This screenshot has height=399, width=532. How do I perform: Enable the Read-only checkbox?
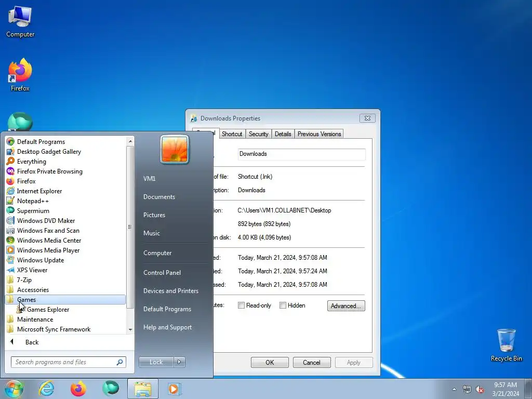click(x=241, y=305)
